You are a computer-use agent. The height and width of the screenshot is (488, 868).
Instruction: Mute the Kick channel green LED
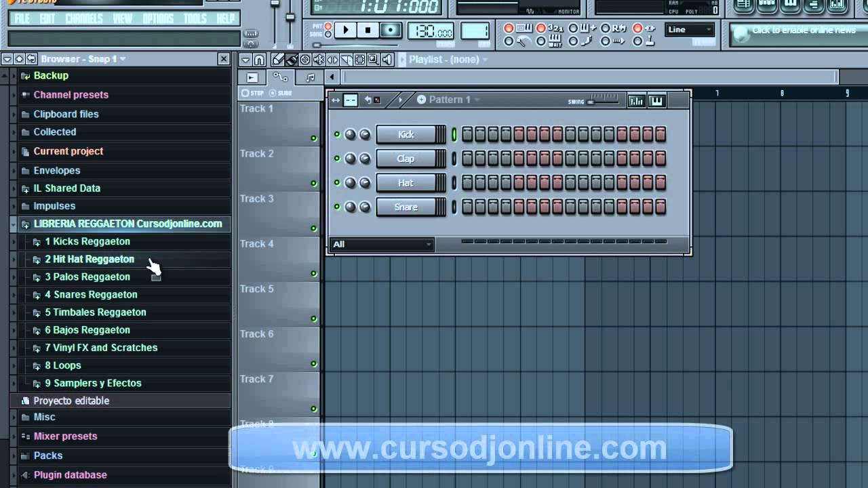[x=337, y=134]
